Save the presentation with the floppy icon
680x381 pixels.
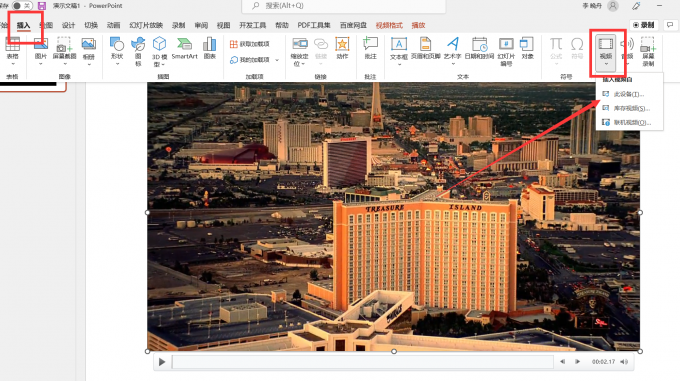(x=42, y=6)
